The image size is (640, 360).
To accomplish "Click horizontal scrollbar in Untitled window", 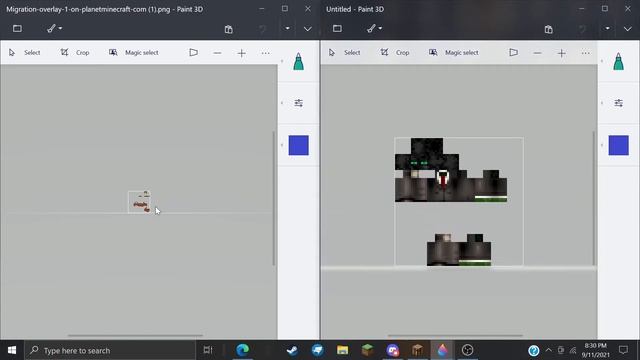I will [456, 336].
